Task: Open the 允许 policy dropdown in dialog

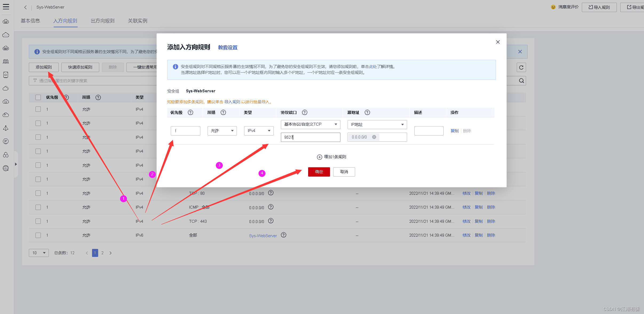Action: (222, 131)
